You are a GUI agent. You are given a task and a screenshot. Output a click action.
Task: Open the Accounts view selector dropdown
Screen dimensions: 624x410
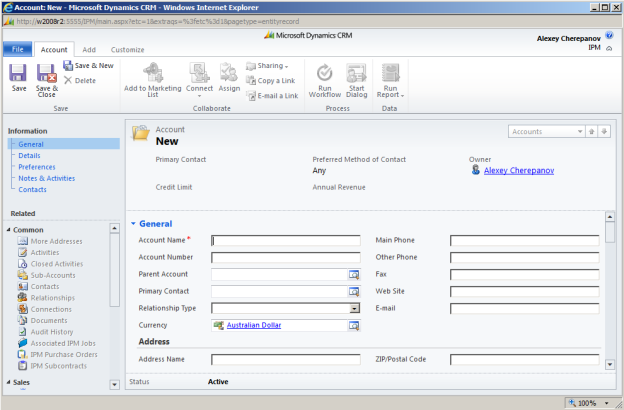click(x=580, y=131)
